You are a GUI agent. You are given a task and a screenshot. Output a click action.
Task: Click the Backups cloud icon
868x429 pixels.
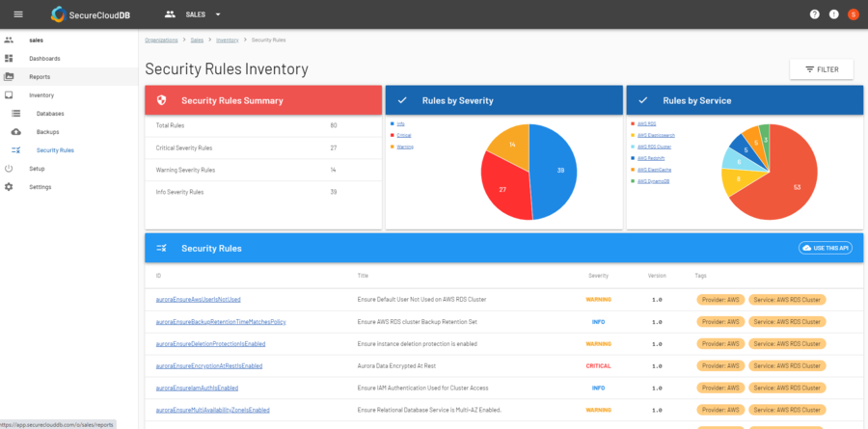[16, 132]
